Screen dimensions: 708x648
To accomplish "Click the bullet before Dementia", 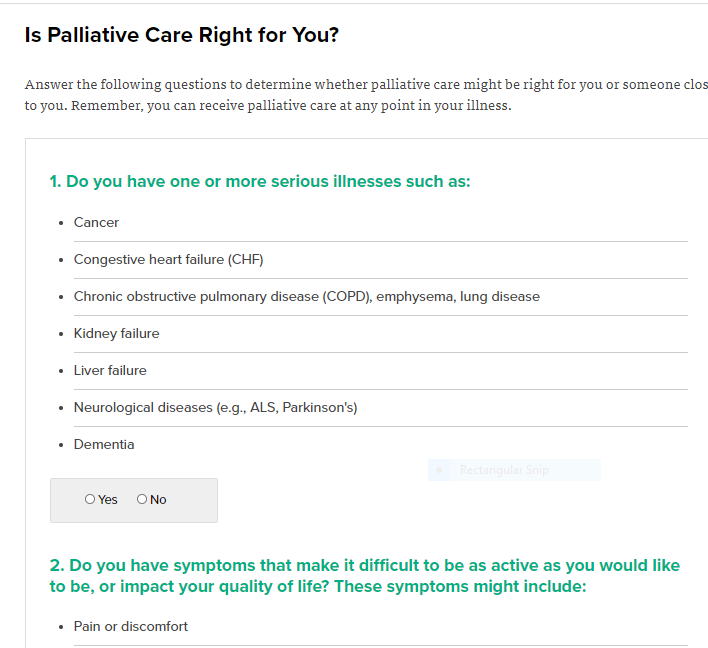I will pos(61,445).
